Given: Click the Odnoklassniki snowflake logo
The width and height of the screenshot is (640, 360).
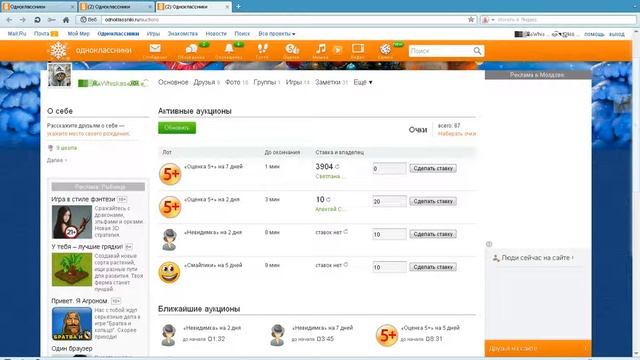Looking at the screenshot, I should coord(58,50).
